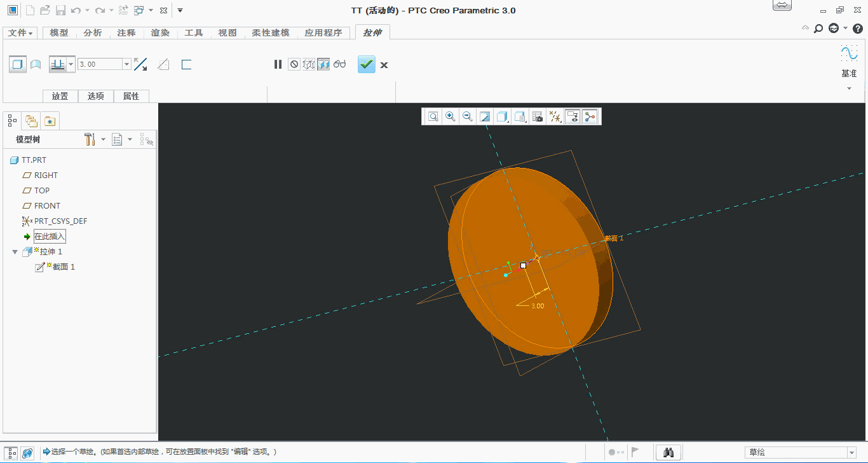Click the save diskette icon

click(x=60, y=10)
